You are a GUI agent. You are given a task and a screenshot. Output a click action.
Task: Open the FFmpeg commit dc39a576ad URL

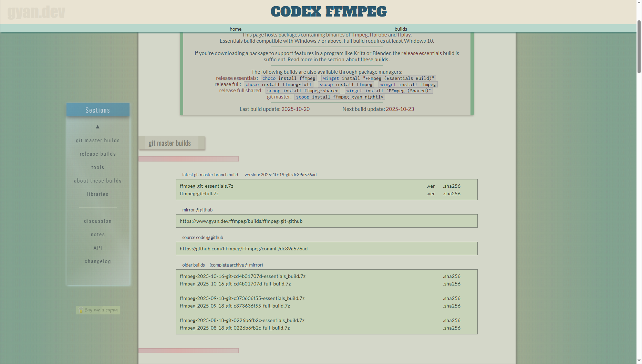pyautogui.click(x=244, y=249)
